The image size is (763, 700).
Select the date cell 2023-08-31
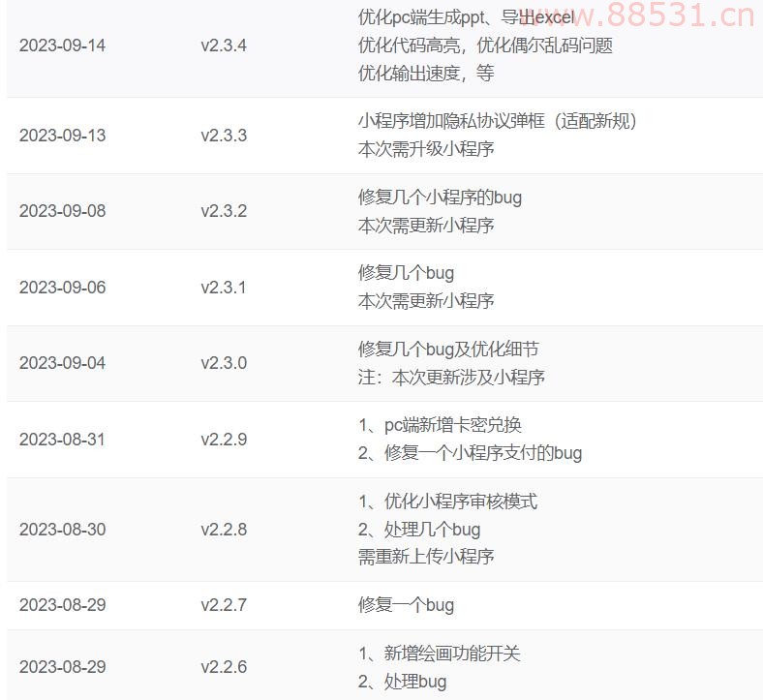click(62, 440)
